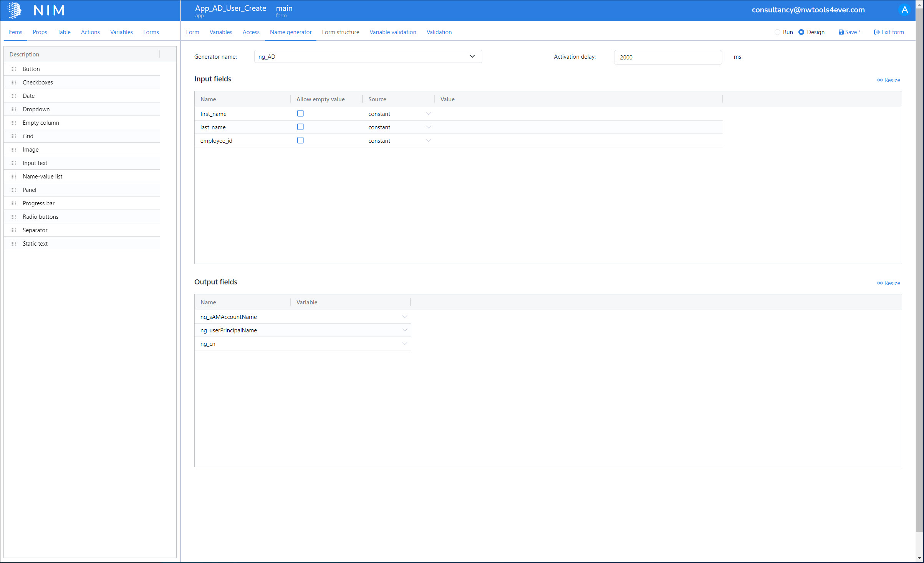This screenshot has height=563, width=924.
Task: Open the Variable validation tab
Action: 392,32
